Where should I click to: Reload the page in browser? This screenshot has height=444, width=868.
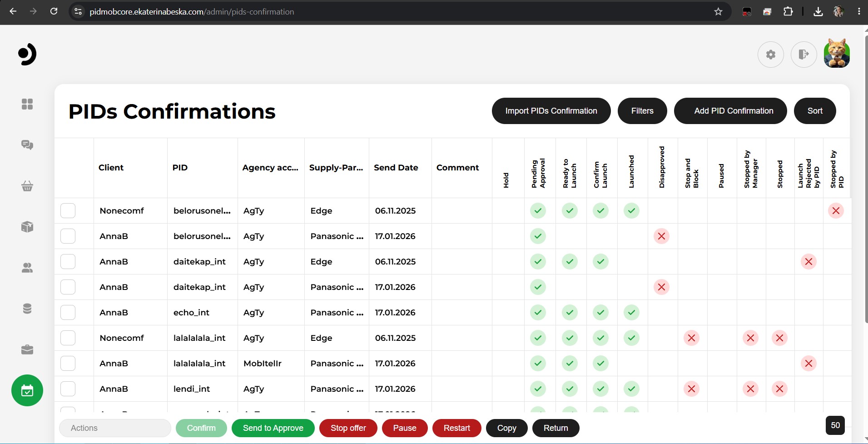click(54, 11)
